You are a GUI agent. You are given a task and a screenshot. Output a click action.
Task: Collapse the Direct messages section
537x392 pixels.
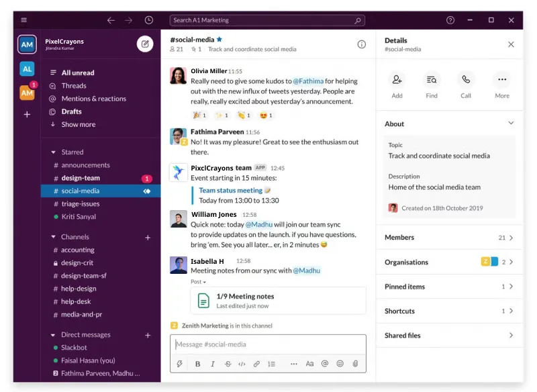coord(53,335)
